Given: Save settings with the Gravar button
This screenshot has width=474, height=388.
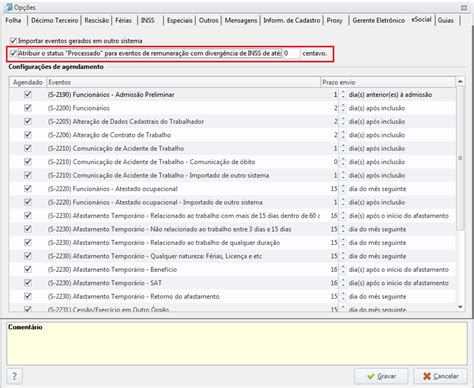Looking at the screenshot, I should [x=381, y=376].
